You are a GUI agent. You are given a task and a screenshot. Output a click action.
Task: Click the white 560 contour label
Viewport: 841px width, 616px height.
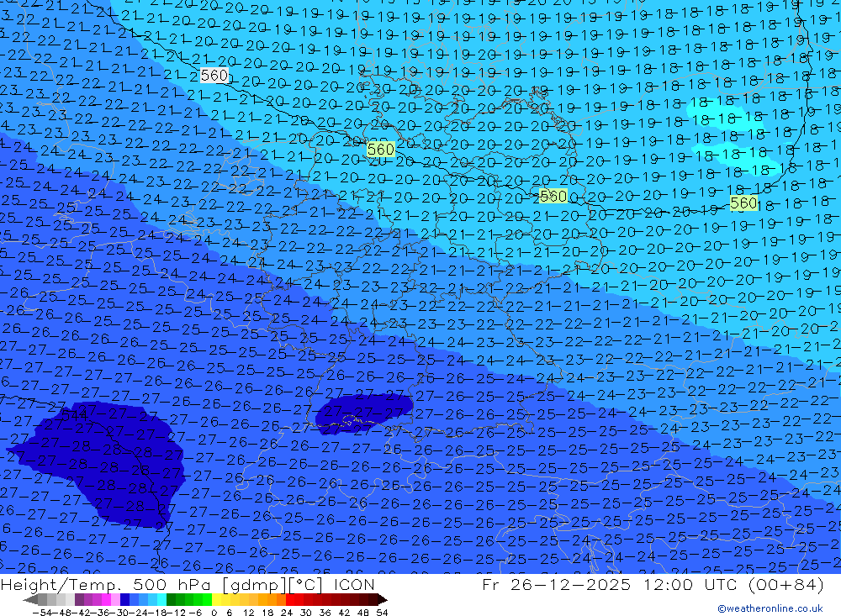(214, 75)
